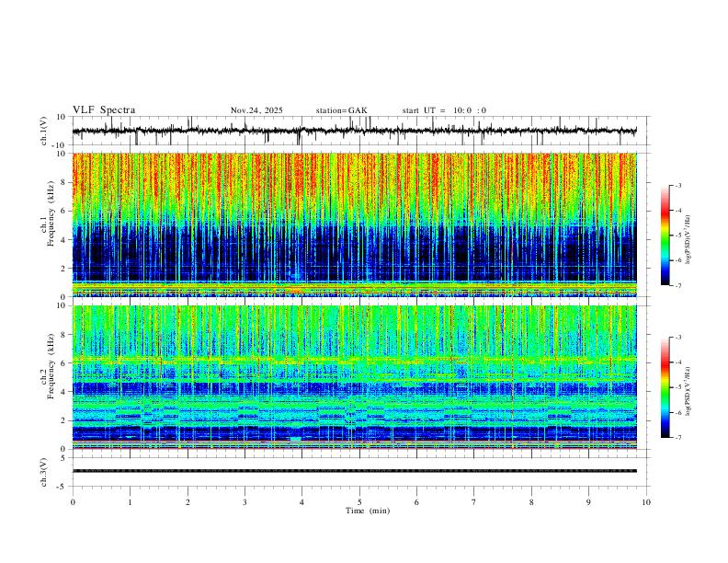728x563 pixels.
Task: Click the ch.1 spectrogram "8" kHz tick label
Action: point(63,182)
